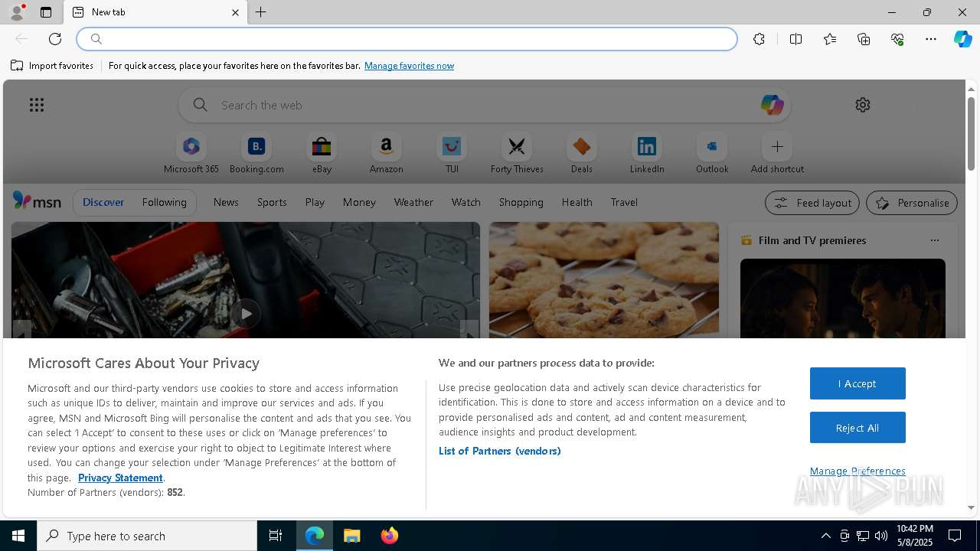Image resolution: width=980 pixels, height=551 pixels.
Task: Open the Favorites star icon
Action: [830, 39]
